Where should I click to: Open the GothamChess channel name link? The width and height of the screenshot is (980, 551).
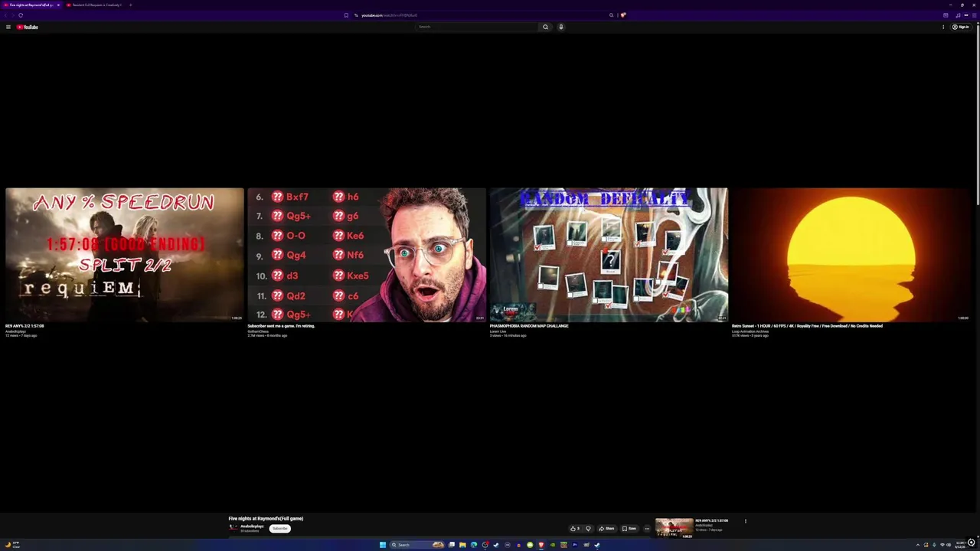tap(258, 331)
